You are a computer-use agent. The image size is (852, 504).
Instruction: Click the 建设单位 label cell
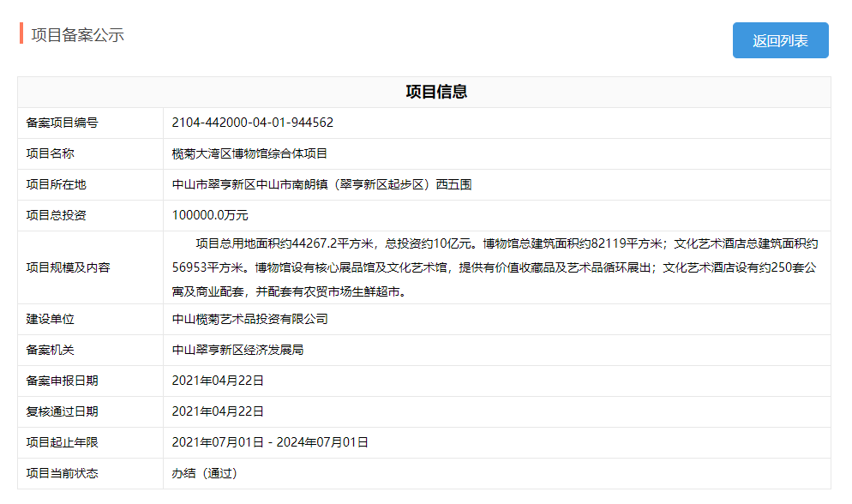click(90, 320)
